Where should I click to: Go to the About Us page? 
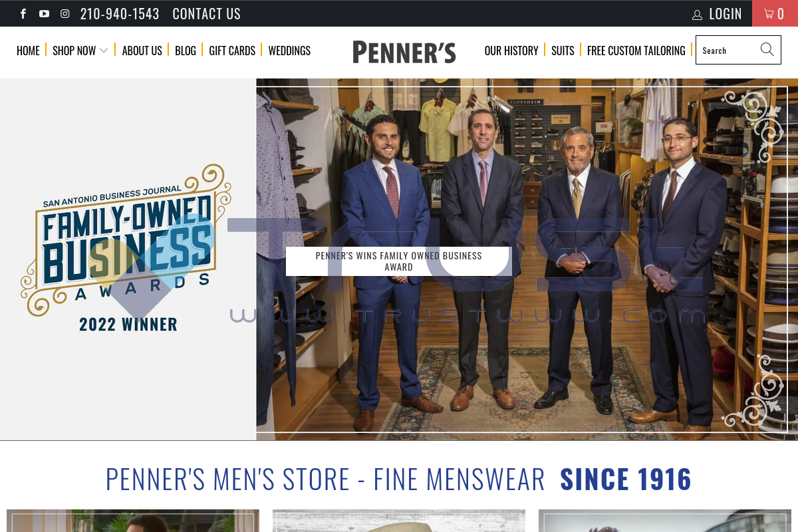pos(142,51)
